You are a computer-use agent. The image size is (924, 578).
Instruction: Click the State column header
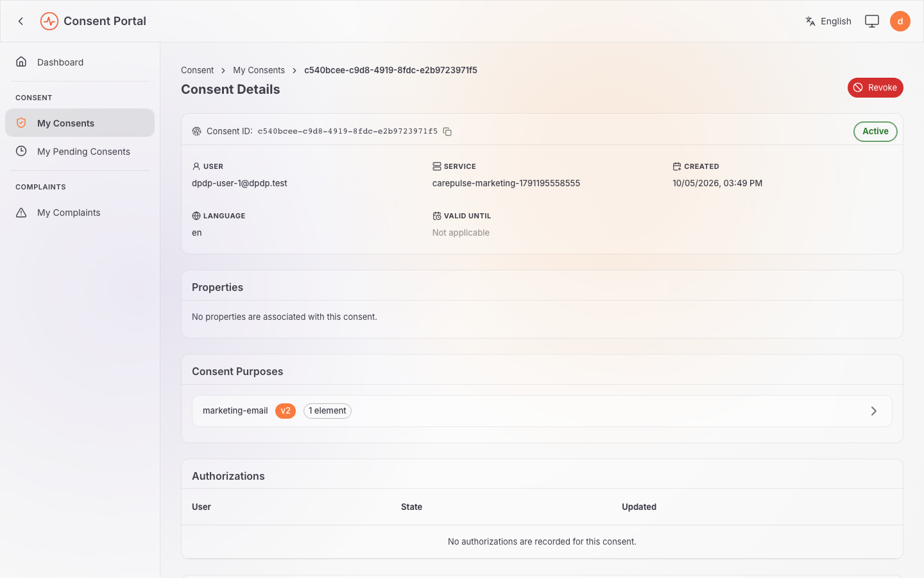click(411, 507)
